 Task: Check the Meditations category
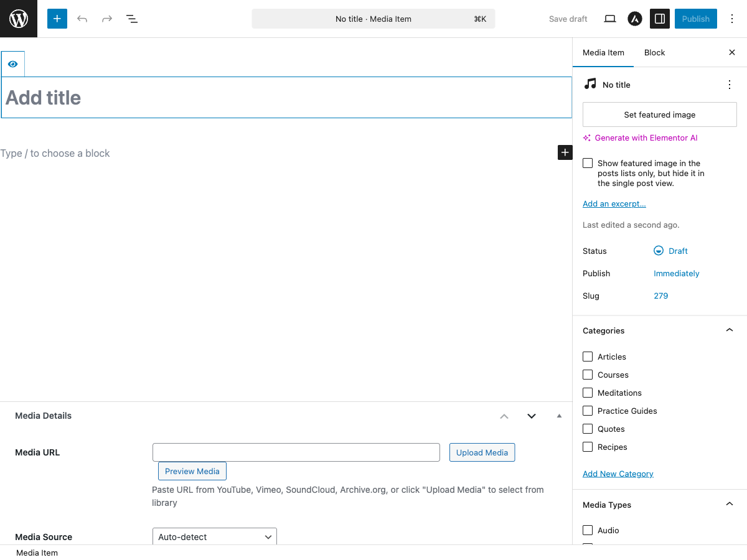coord(588,393)
